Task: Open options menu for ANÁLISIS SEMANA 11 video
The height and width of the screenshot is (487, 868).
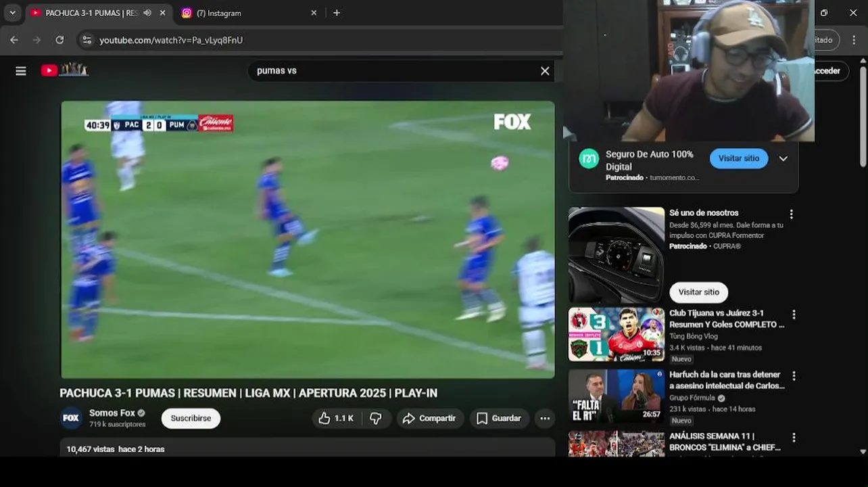Action: tap(794, 438)
